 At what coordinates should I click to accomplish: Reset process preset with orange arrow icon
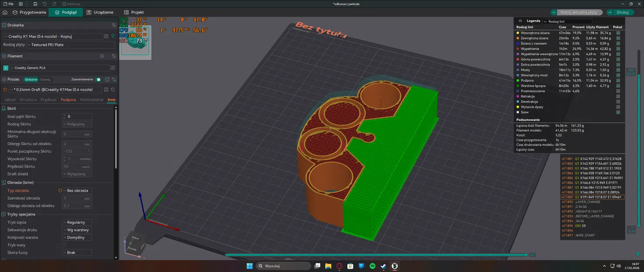pyautogui.click(x=5, y=90)
